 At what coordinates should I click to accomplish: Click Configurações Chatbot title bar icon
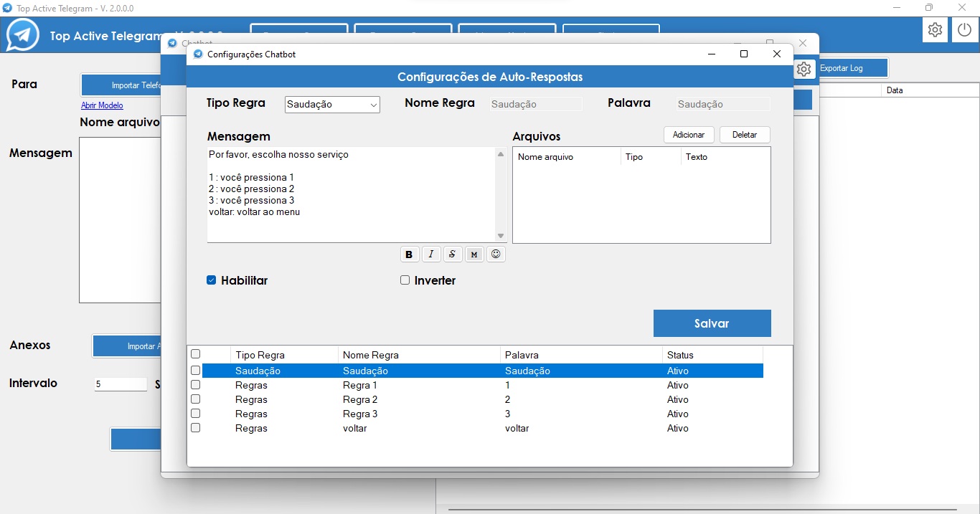198,54
